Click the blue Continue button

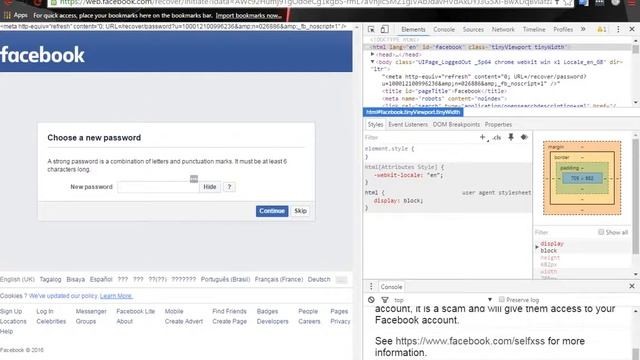[x=272, y=211]
